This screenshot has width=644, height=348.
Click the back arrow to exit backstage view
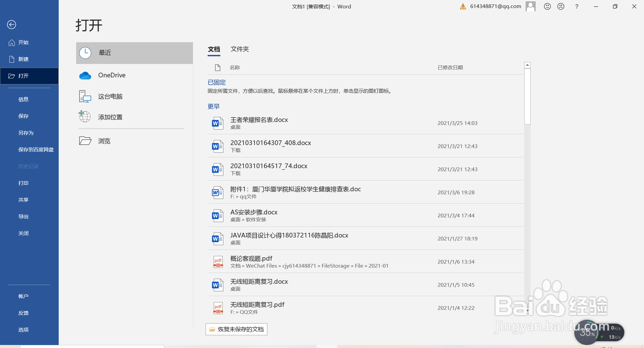[12, 24]
